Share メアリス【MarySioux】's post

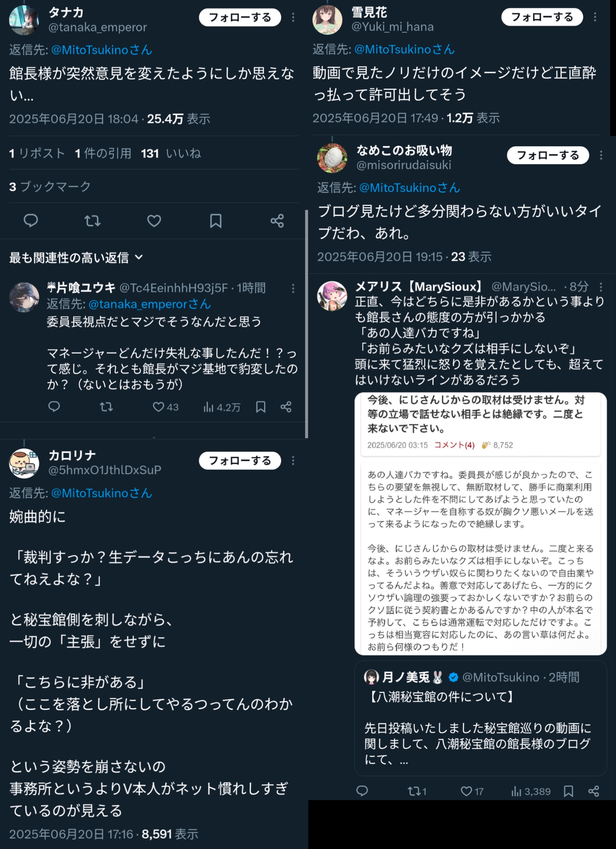coord(594,791)
